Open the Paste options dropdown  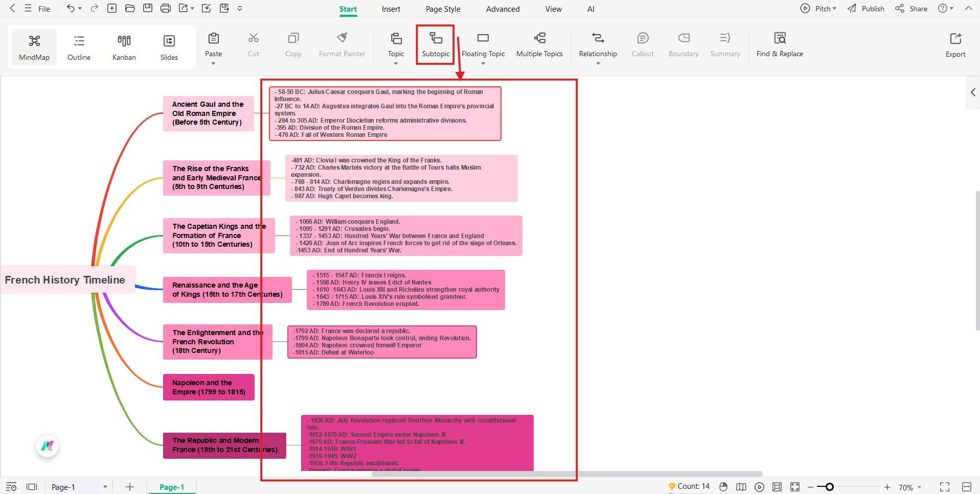(x=213, y=63)
